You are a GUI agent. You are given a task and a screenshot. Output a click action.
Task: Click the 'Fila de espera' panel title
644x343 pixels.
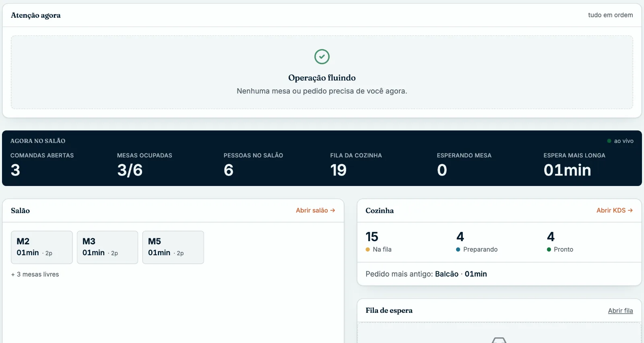(x=389, y=310)
